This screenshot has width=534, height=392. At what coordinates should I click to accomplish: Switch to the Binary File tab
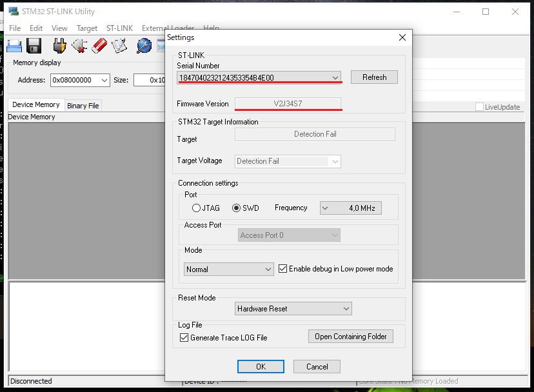83,106
